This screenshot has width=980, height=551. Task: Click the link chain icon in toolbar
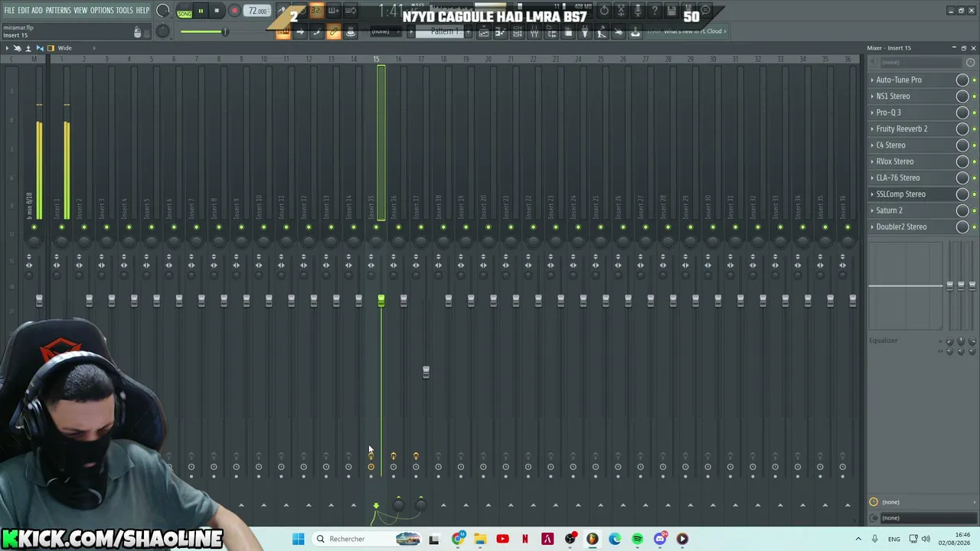pos(333,31)
